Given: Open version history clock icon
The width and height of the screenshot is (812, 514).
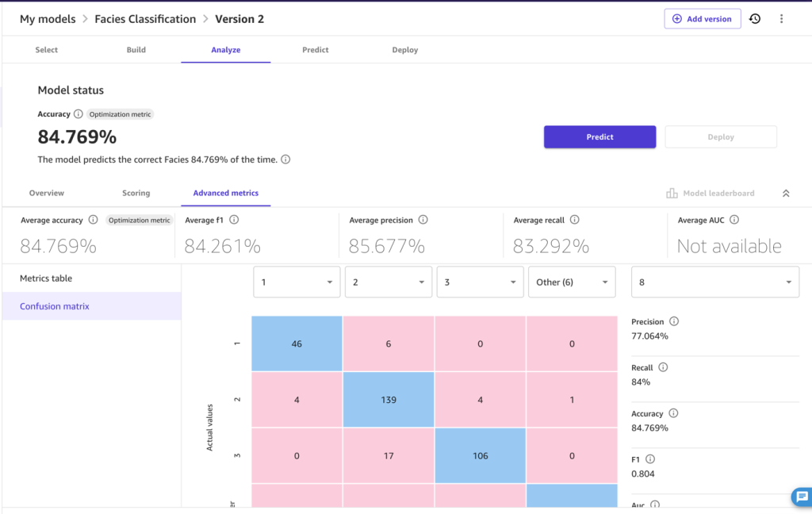Looking at the screenshot, I should [755, 19].
